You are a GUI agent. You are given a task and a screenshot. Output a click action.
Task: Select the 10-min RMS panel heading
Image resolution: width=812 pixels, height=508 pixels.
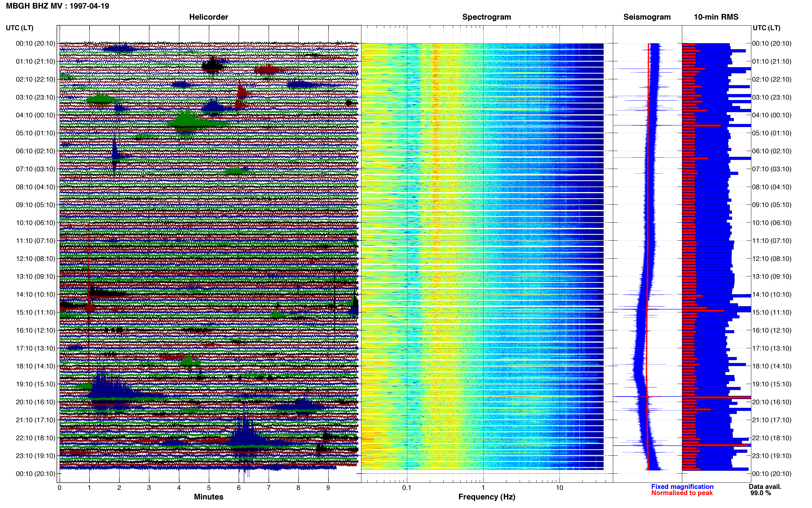(716, 17)
